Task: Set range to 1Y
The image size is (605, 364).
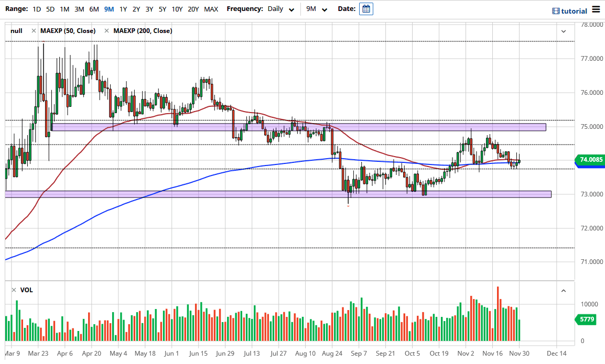Action: pyautogui.click(x=123, y=9)
